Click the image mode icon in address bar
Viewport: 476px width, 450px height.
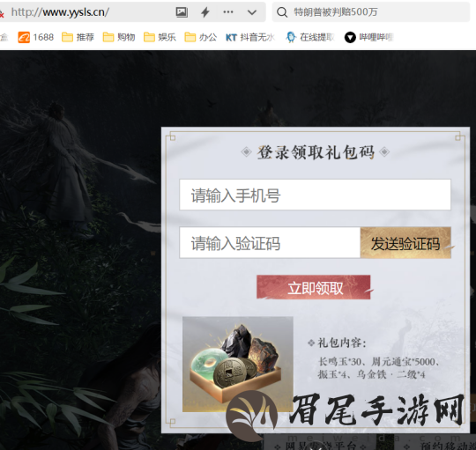pyautogui.click(x=182, y=12)
